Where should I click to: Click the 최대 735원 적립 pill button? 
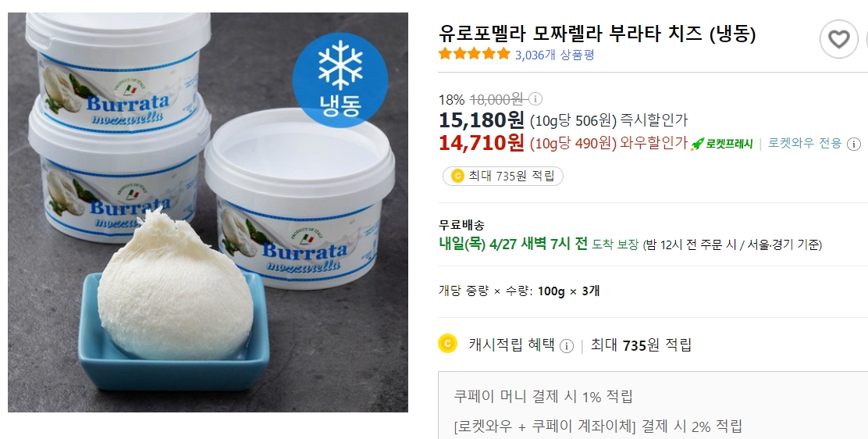click(503, 177)
